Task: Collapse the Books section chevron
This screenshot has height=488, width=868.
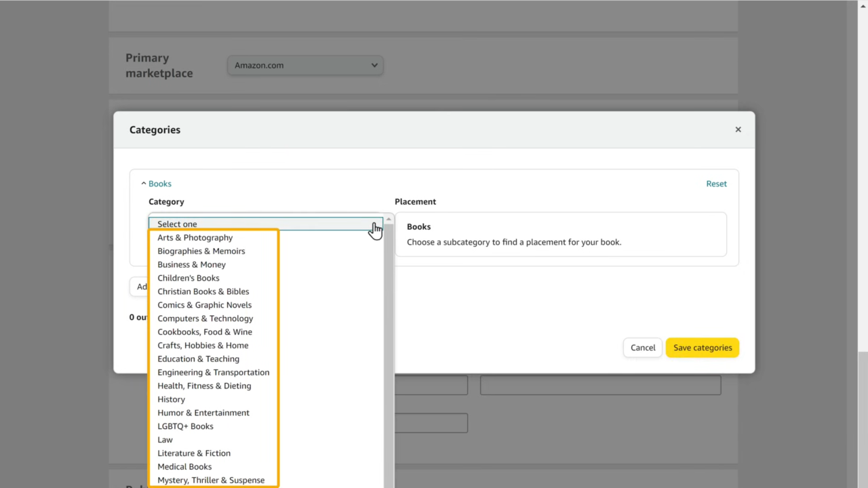Action: 144,184
